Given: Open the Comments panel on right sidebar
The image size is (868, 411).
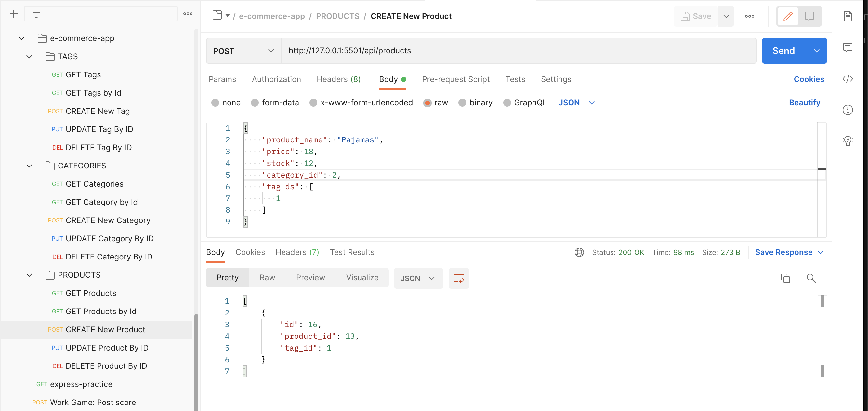Looking at the screenshot, I should (x=848, y=47).
